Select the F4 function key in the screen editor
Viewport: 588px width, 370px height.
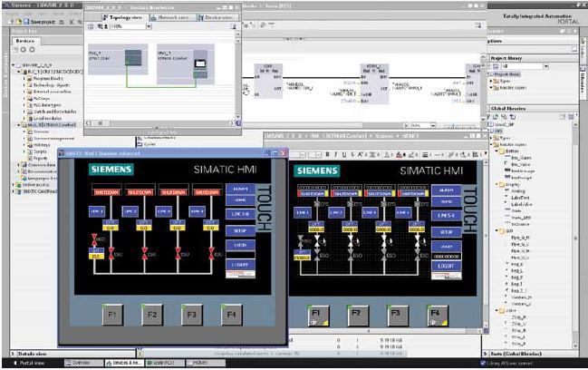[x=438, y=316]
